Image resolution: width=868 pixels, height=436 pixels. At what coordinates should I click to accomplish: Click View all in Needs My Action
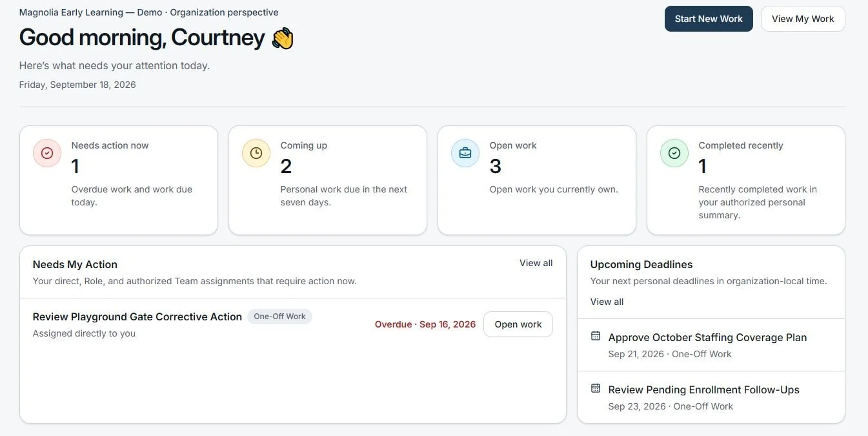coord(536,263)
